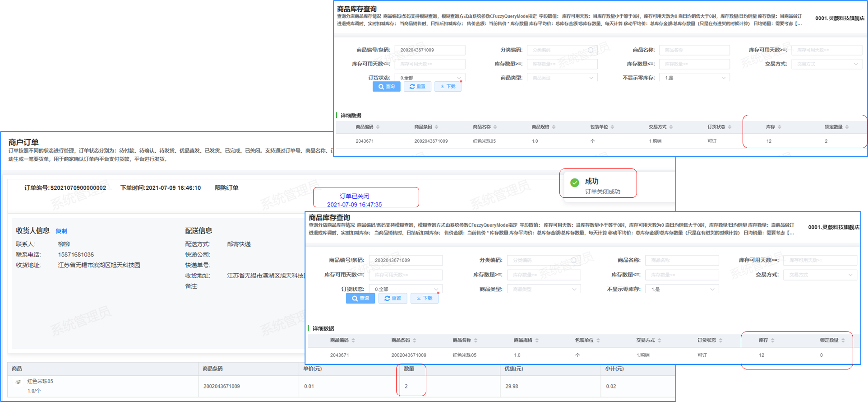Click 交易方式 sort icon in lower inventory table
Screen dimensions: 868x402
[660, 341]
